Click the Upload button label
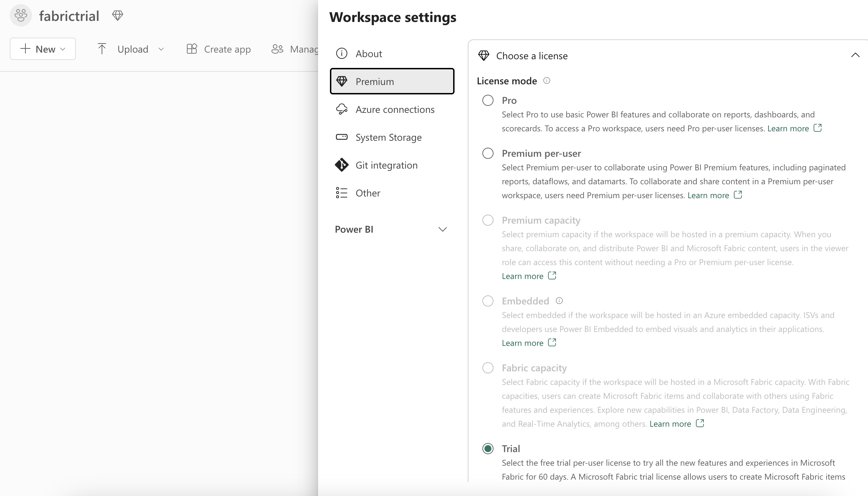Screen dimensions: 868x496 133,49
